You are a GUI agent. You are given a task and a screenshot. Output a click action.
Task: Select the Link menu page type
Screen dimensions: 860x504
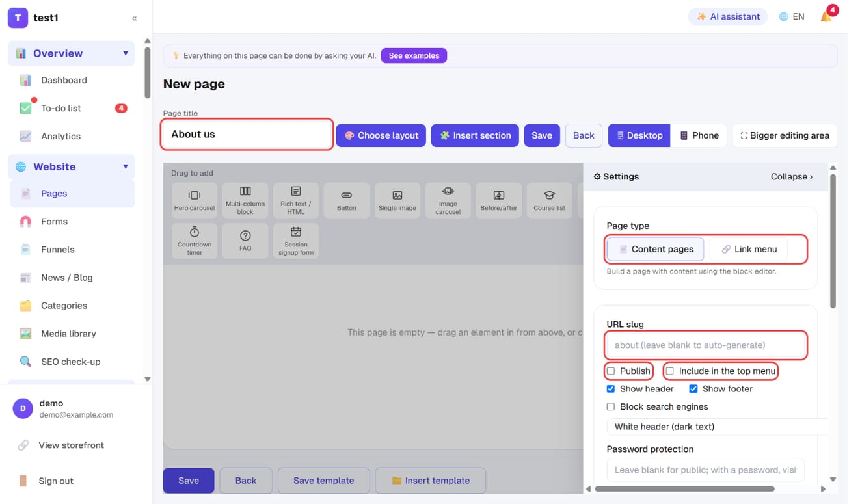click(748, 249)
